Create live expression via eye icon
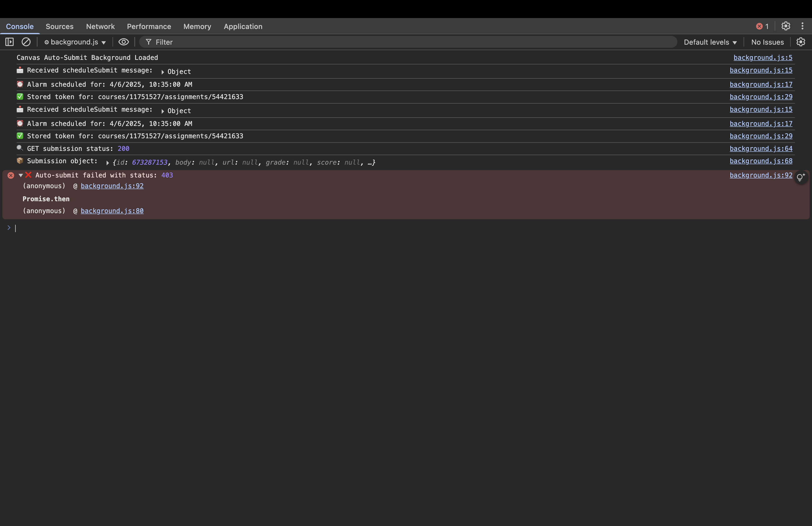Screen dimensions: 812x526 123,42
